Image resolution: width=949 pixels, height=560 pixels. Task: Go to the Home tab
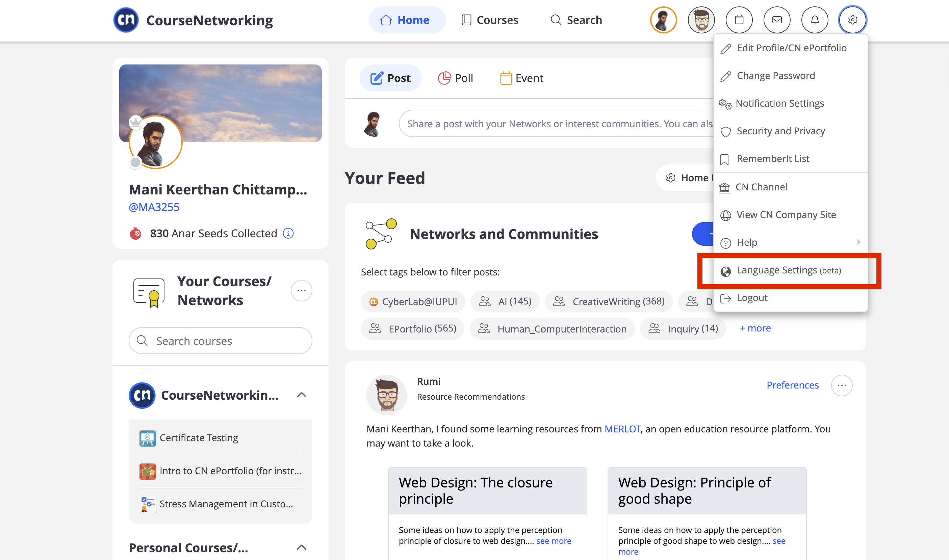407,20
